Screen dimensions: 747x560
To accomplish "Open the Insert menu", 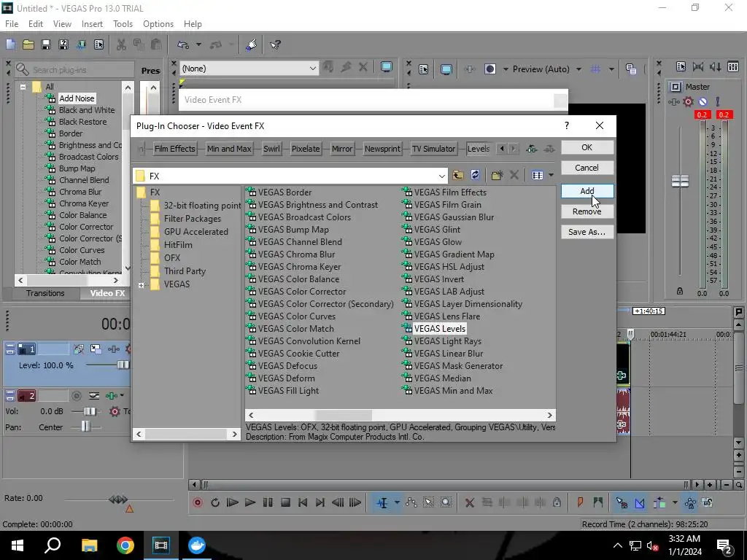I will pos(92,24).
